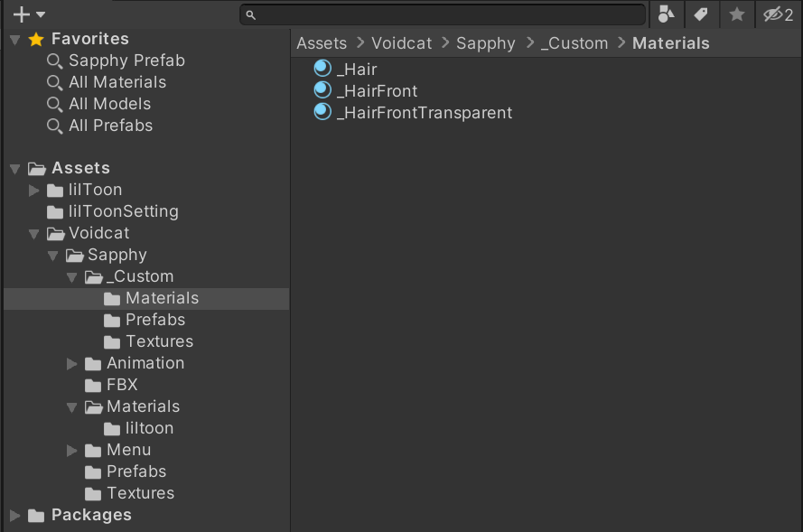Expand the lilToon folder arrow
The width and height of the screenshot is (803, 532).
[x=34, y=190]
